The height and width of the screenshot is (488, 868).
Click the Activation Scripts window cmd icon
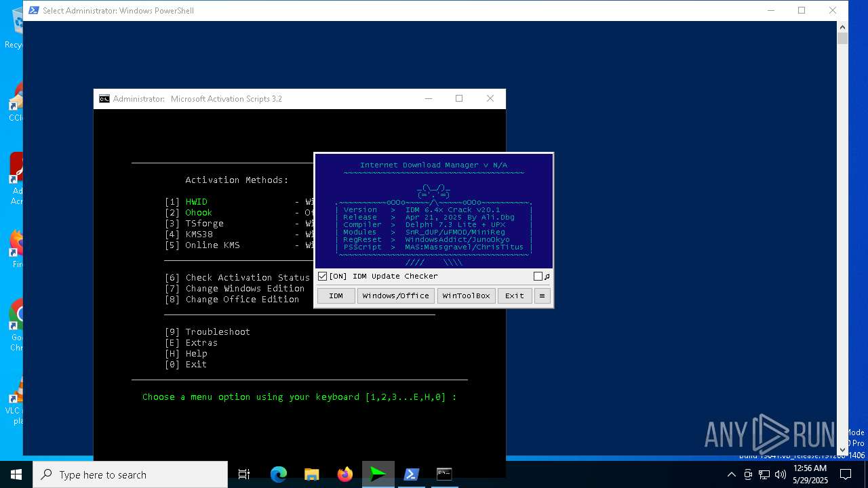(x=104, y=99)
